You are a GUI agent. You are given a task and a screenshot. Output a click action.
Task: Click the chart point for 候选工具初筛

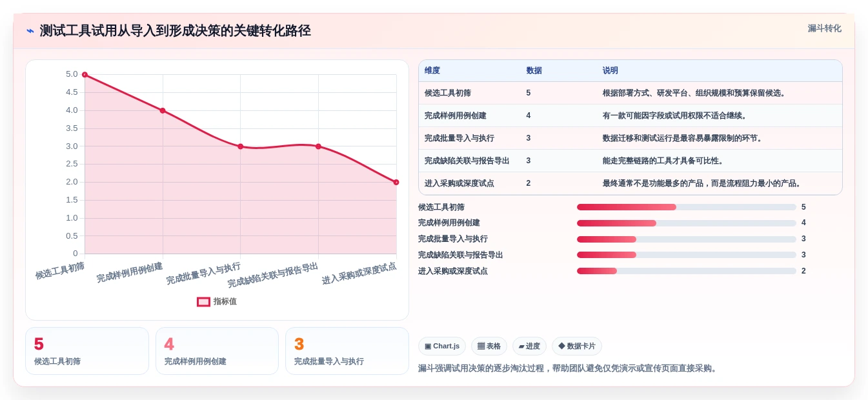pyautogui.click(x=85, y=75)
